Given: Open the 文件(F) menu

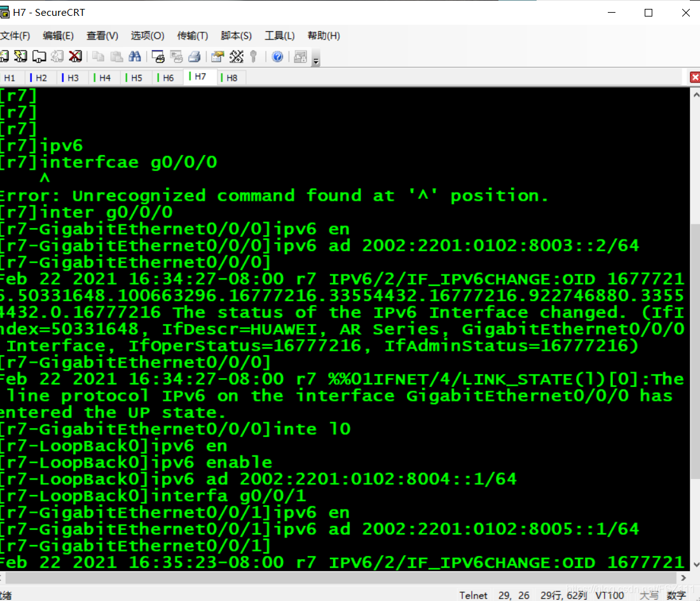Looking at the screenshot, I should pos(15,36).
